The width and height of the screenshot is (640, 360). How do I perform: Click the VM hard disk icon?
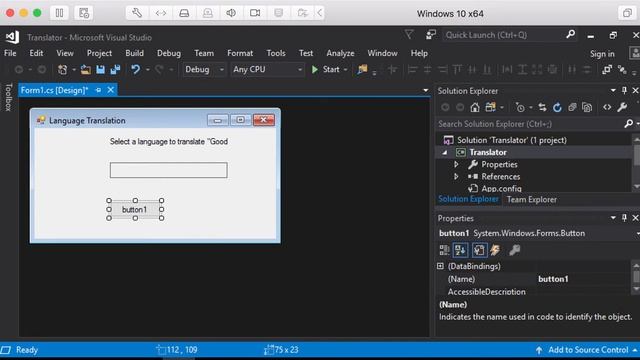184,13
